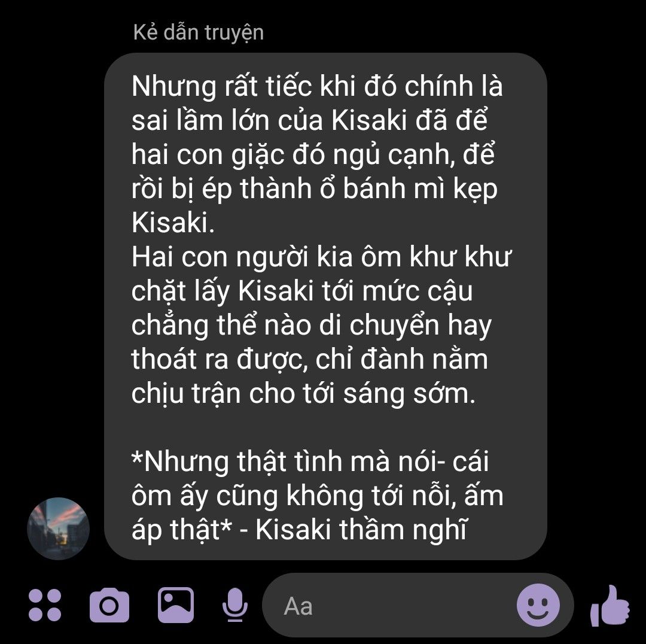Open the four-dot more actions menu
This screenshot has width=646, height=644.
pos(45,605)
